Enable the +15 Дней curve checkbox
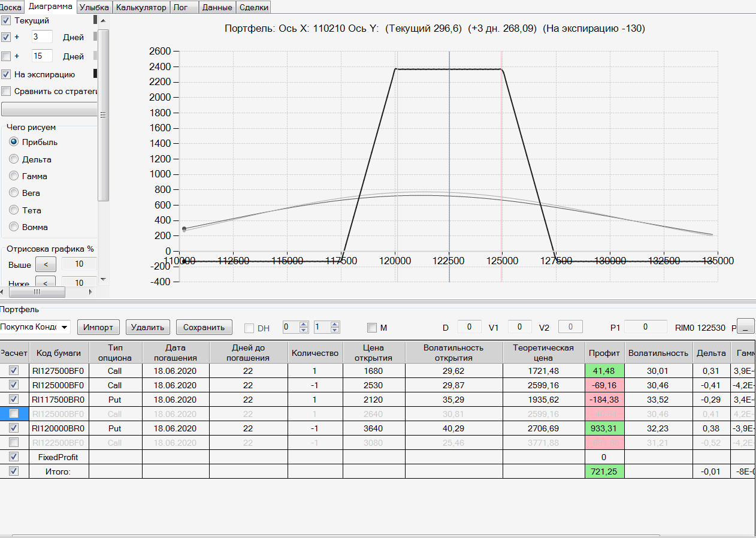The height and width of the screenshot is (538, 756). [x=7, y=56]
